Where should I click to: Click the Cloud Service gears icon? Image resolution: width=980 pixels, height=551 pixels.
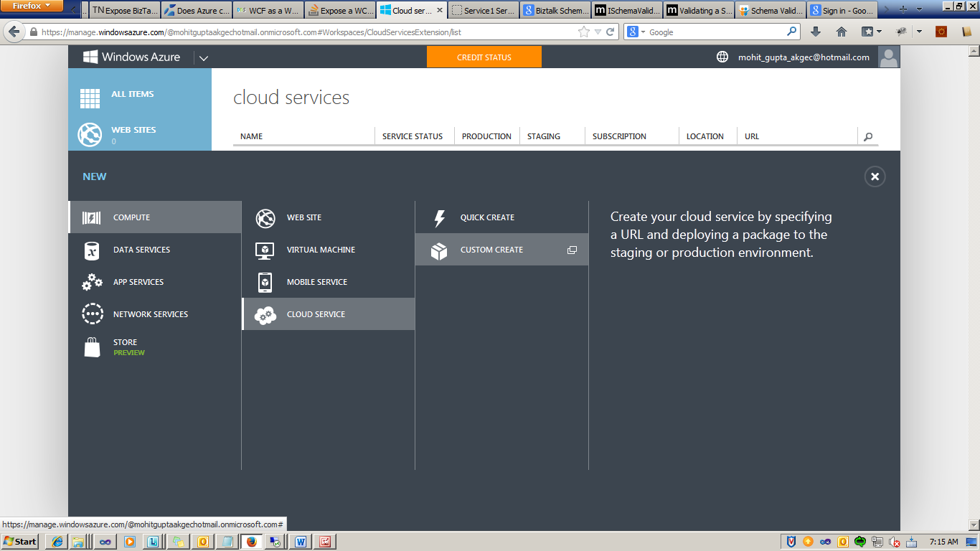click(x=265, y=315)
